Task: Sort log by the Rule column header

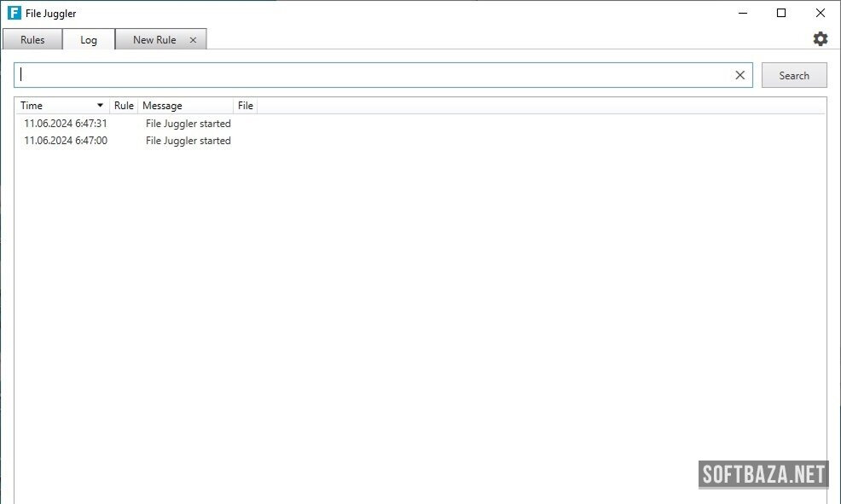Action: 124,106
